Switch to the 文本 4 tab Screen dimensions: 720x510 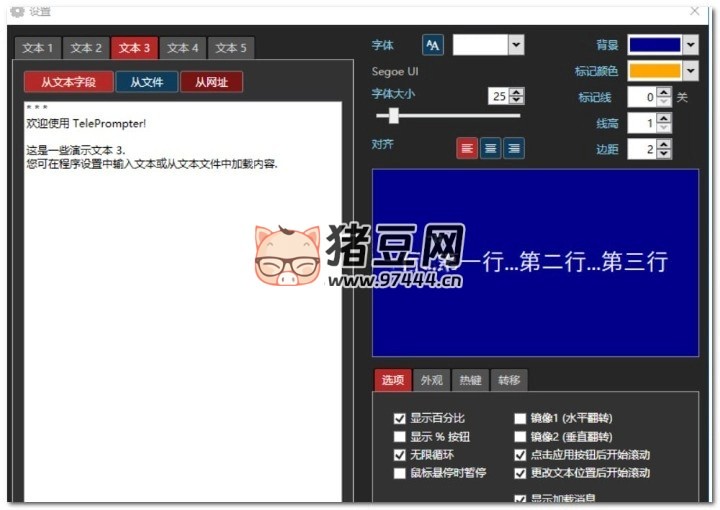(183, 48)
